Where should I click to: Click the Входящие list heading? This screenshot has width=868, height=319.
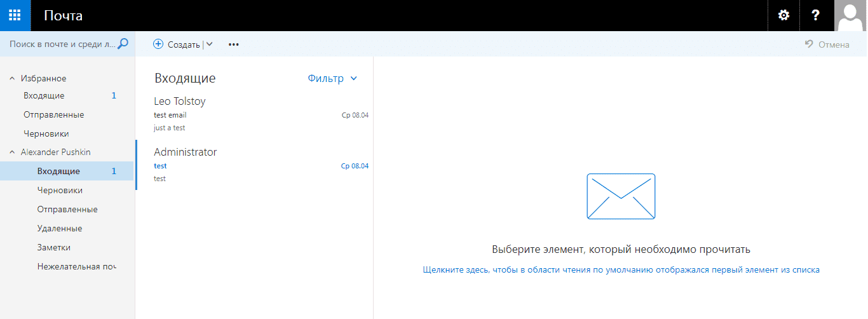pos(185,78)
